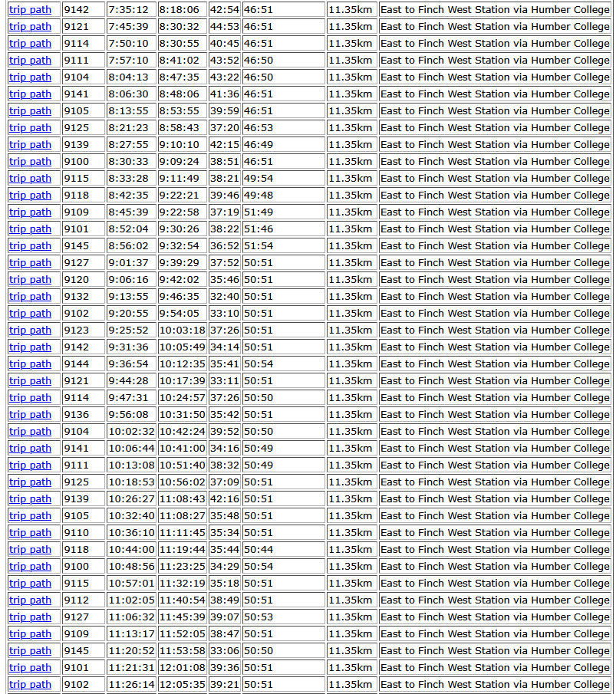Click trip path link for 8:13:55 trip
Screen dimensions: 616x694
point(30,111)
